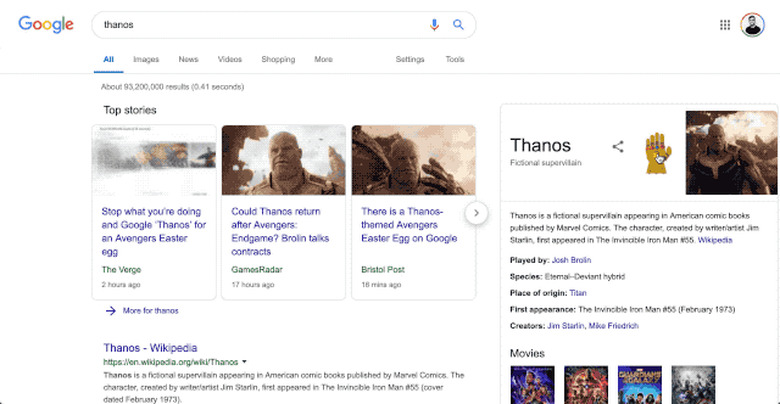Open Mike Friedrich creator link
Image resolution: width=780 pixels, height=404 pixels.
614,326
